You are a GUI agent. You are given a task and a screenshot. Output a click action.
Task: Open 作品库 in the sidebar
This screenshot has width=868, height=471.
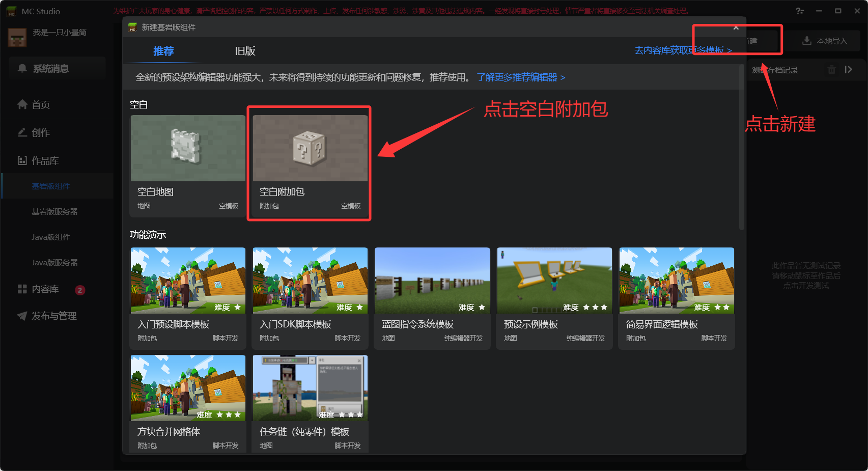click(x=38, y=160)
